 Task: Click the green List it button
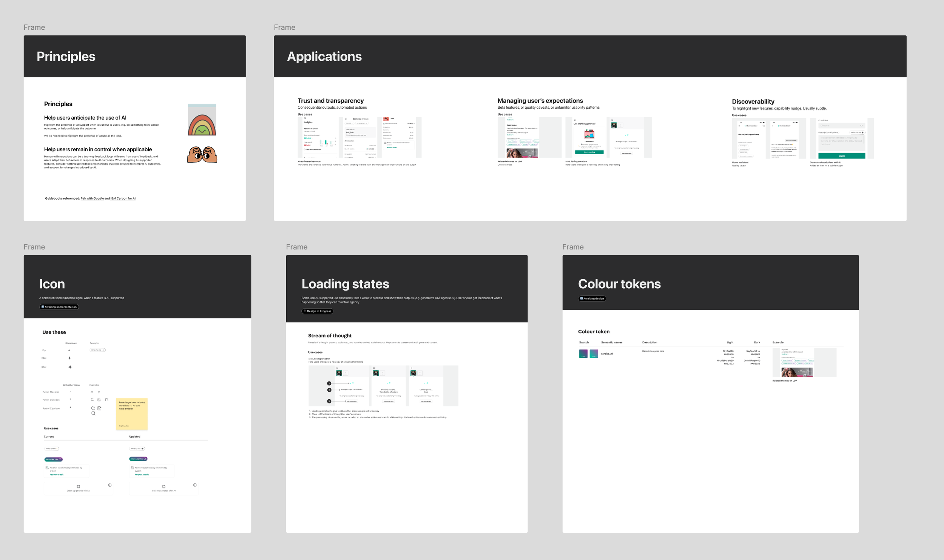pos(841,156)
